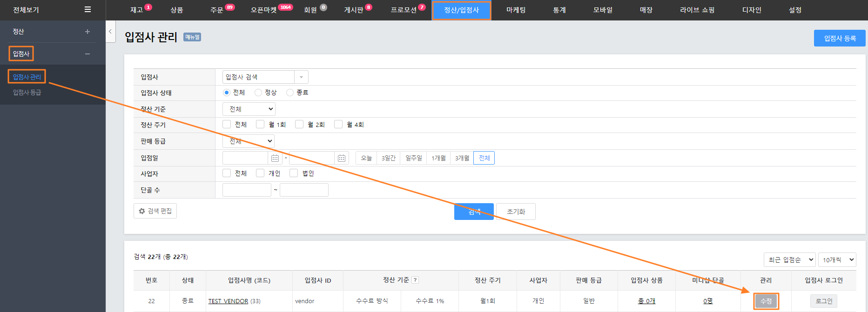Select the 3일간 date range button
The height and width of the screenshot is (312, 868).
tap(389, 158)
